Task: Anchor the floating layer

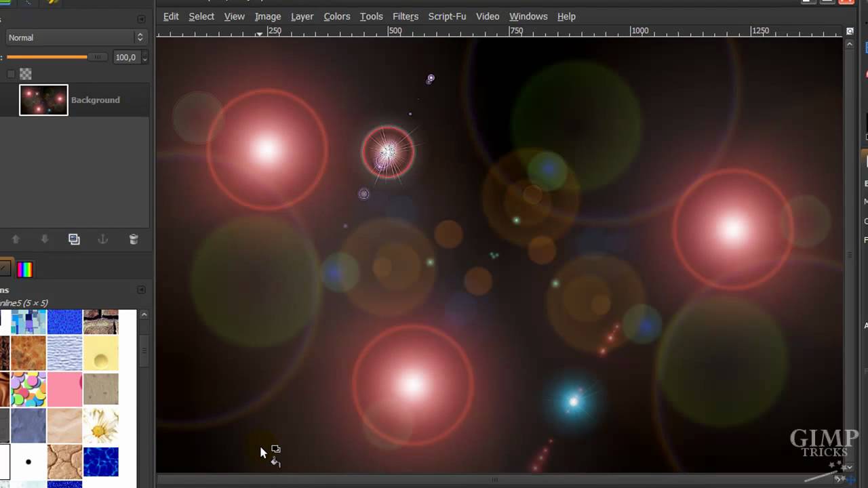Action: pyautogui.click(x=103, y=239)
